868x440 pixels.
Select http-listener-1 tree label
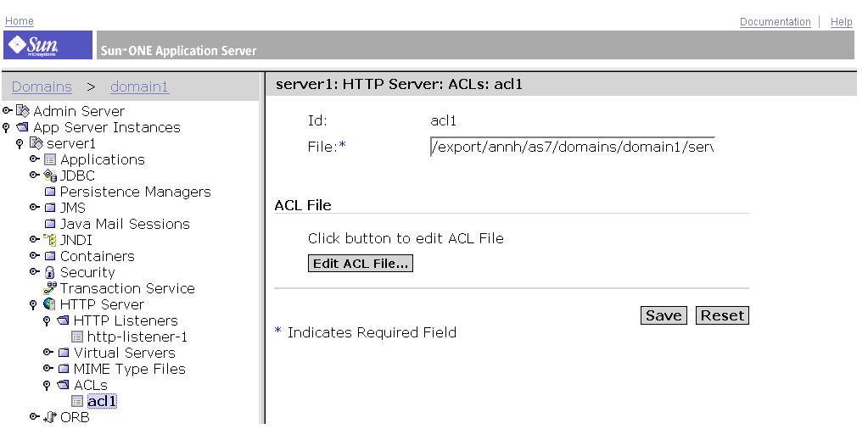(x=137, y=337)
